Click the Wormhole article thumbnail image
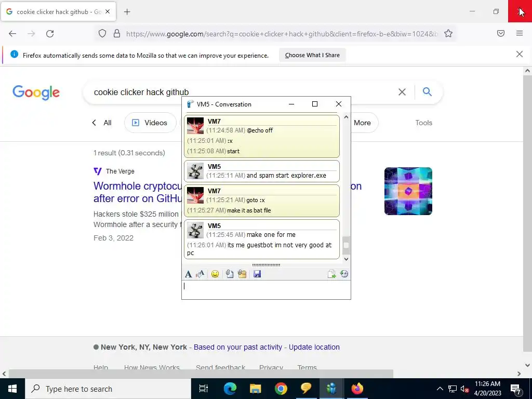 [408, 191]
